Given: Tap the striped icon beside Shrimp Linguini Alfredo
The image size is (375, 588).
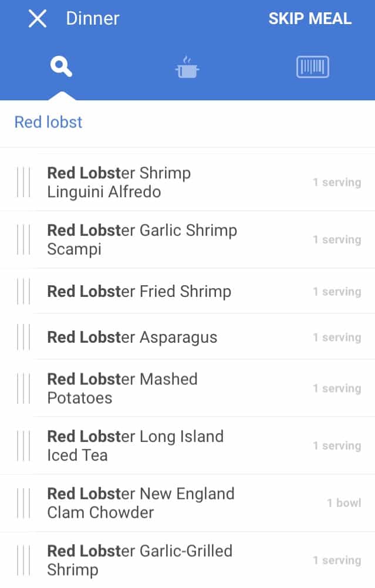Looking at the screenshot, I should [23, 183].
